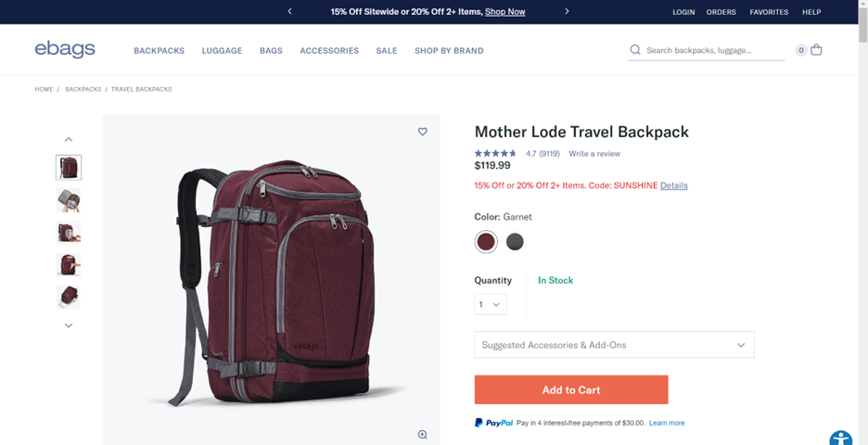
Task: Add product to favorites with heart icon
Action: pyautogui.click(x=422, y=132)
